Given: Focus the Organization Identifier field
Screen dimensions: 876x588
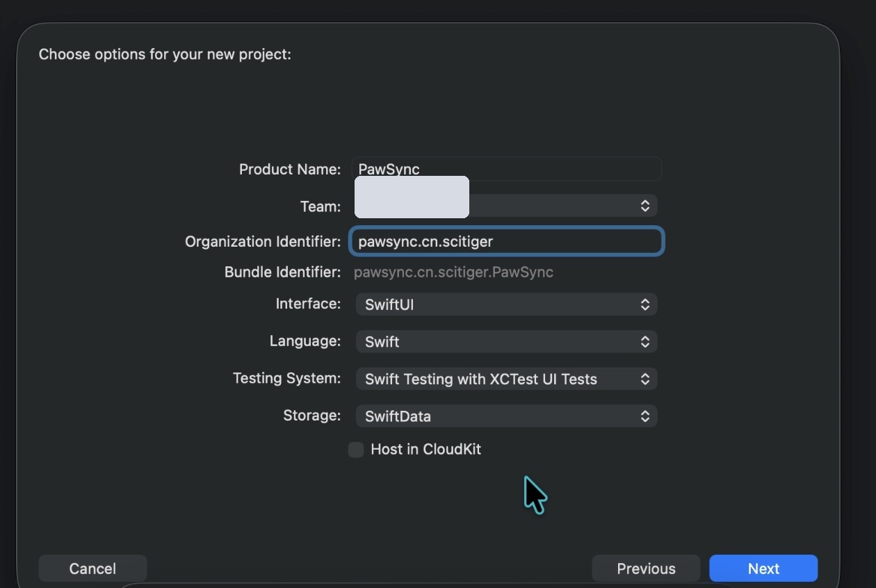Looking at the screenshot, I should click(x=506, y=241).
